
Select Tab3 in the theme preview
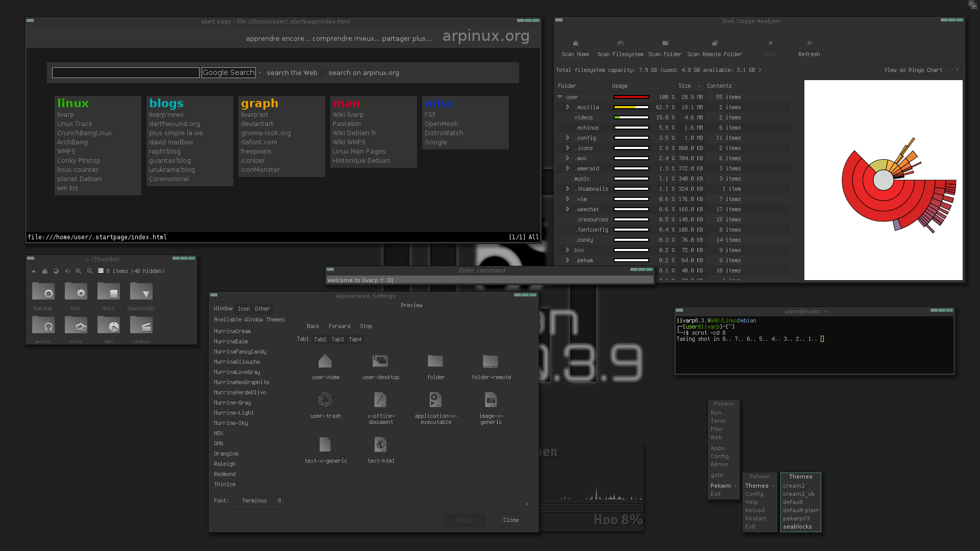(x=337, y=339)
